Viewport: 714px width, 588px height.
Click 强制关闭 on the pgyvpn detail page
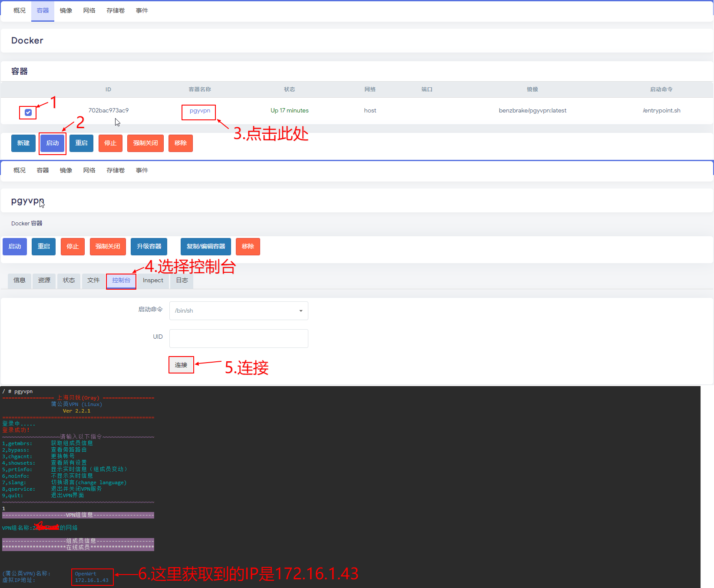point(108,247)
